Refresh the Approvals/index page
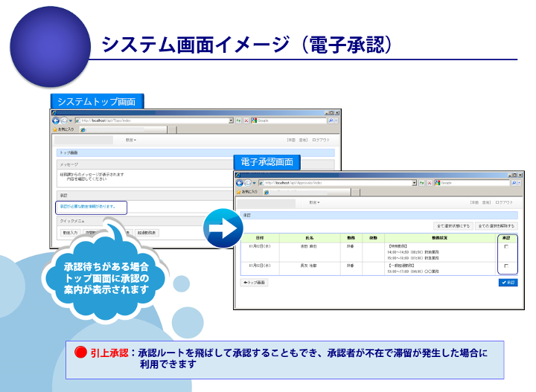 point(422,183)
